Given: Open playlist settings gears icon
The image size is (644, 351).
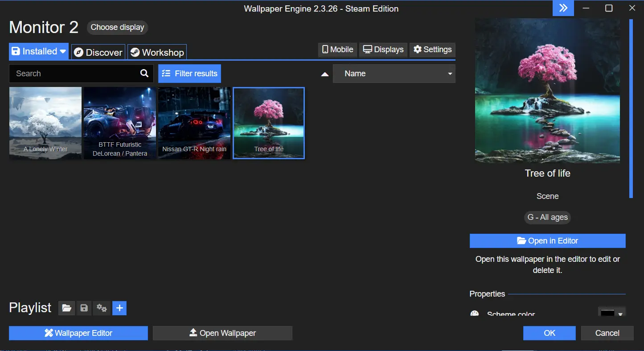Looking at the screenshot, I should pyautogui.click(x=102, y=308).
